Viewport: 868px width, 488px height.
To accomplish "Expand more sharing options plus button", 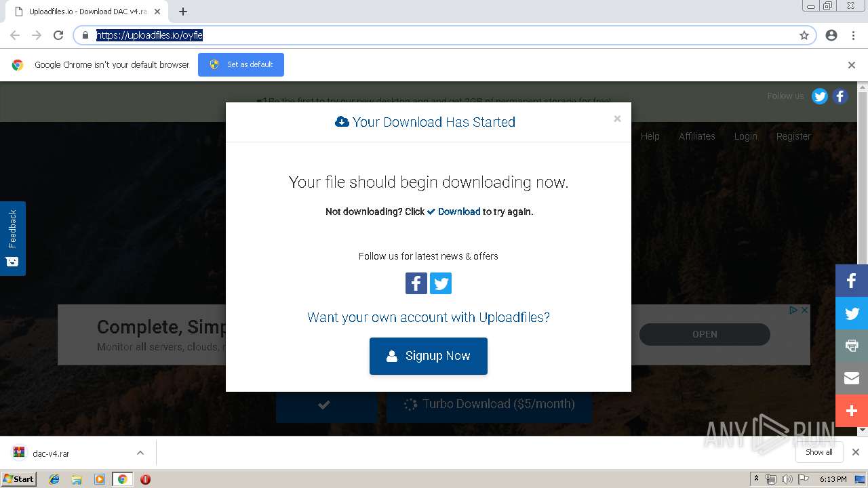I will [x=852, y=411].
